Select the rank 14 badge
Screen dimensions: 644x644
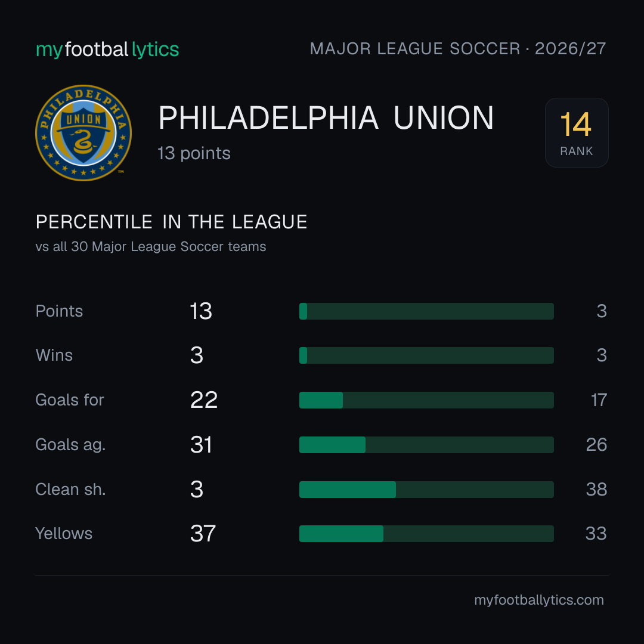576,132
